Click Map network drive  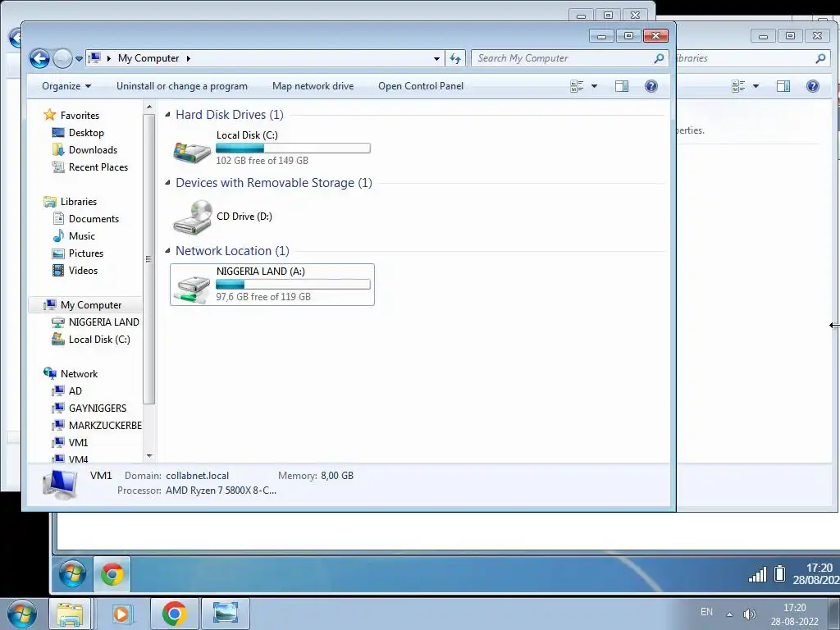(x=313, y=86)
